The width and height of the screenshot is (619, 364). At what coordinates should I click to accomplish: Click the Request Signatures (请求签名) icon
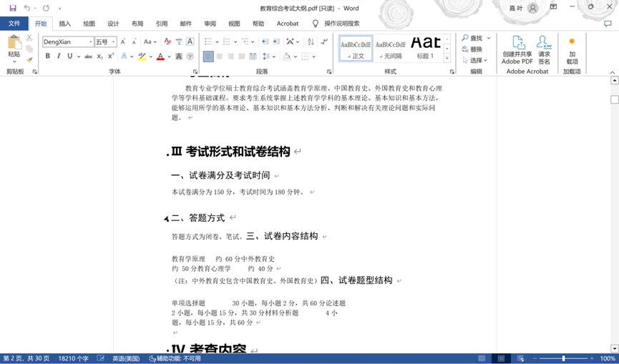[x=544, y=49]
